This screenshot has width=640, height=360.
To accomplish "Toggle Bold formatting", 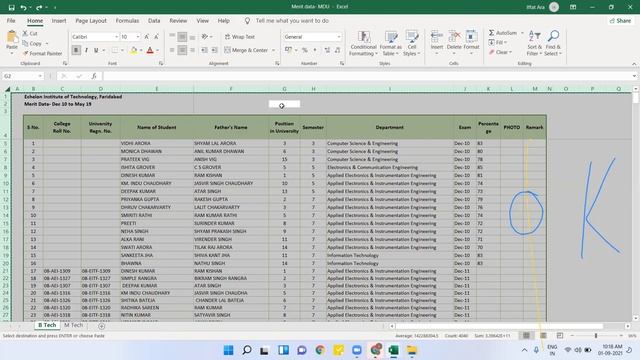I will 76,50.
